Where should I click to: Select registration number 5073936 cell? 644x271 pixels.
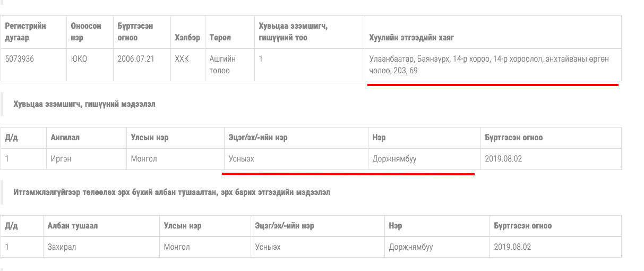(x=20, y=59)
